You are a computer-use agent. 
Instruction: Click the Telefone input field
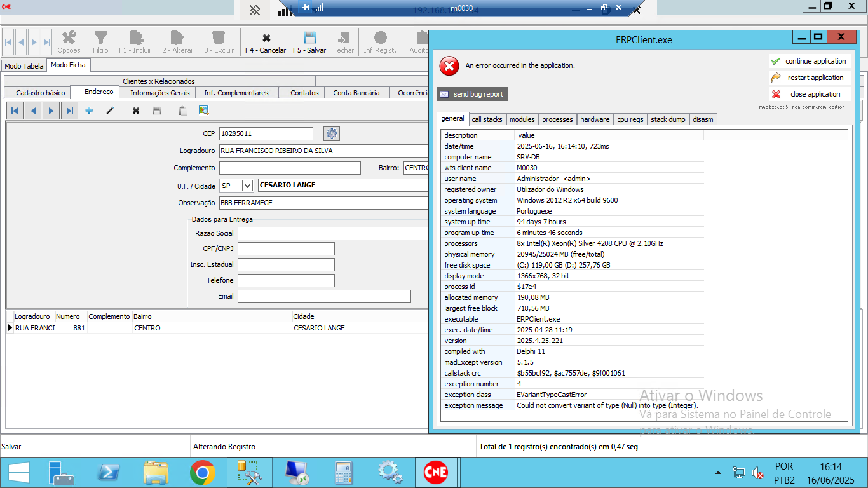pyautogui.click(x=286, y=280)
